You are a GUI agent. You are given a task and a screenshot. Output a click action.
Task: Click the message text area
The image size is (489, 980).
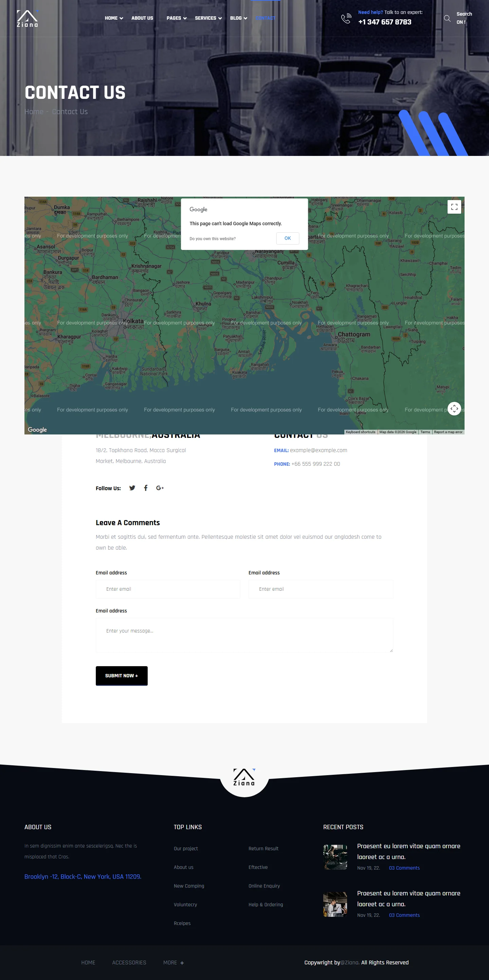[x=244, y=635]
